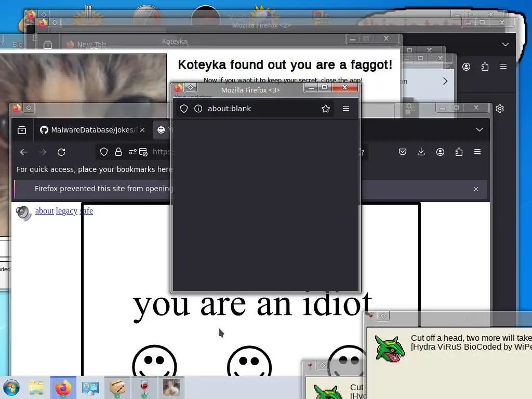The image size is (532, 399).
Task: Open the 'legacy' link on the page
Action: pos(67,211)
